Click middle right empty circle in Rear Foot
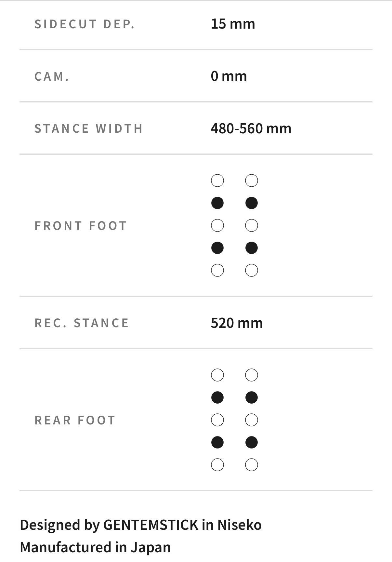 pos(252,420)
